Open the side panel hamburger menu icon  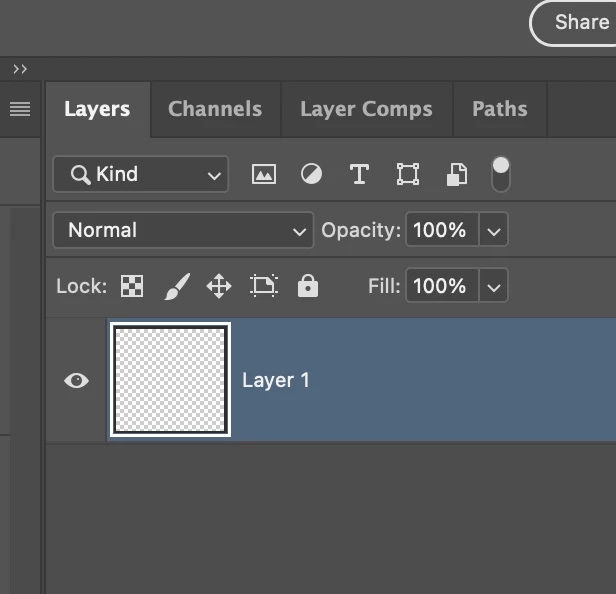20,109
